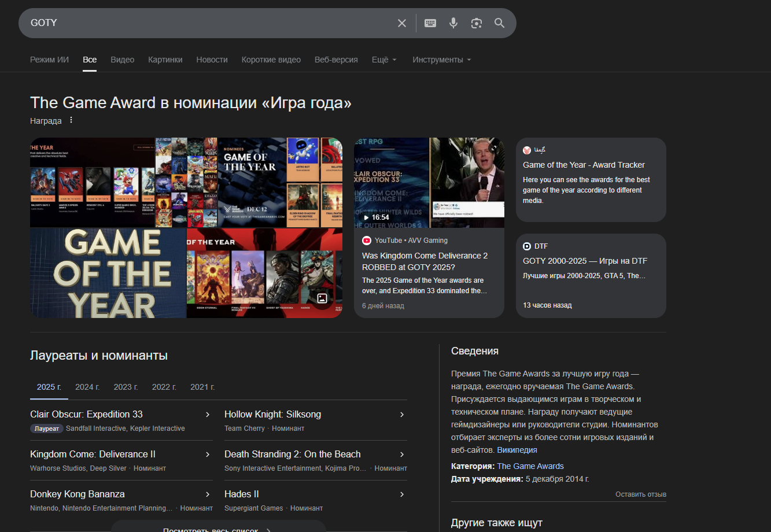This screenshot has width=771, height=532.
Task: Open The Game Awards category link
Action: click(530, 466)
